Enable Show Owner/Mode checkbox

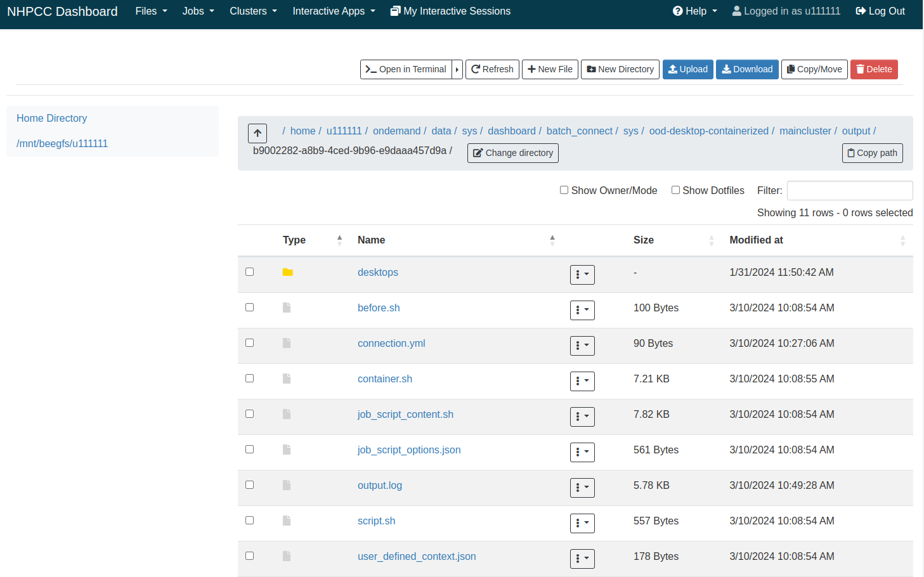(564, 190)
